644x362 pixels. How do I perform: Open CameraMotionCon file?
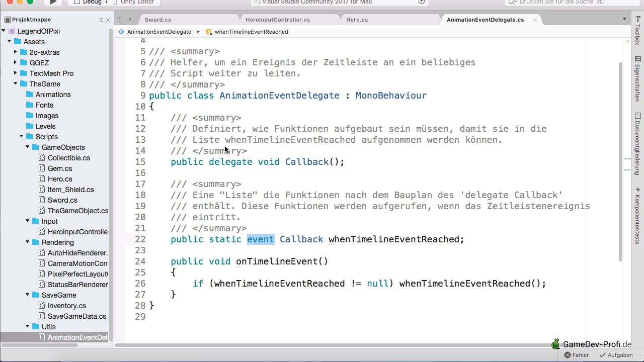click(x=77, y=263)
